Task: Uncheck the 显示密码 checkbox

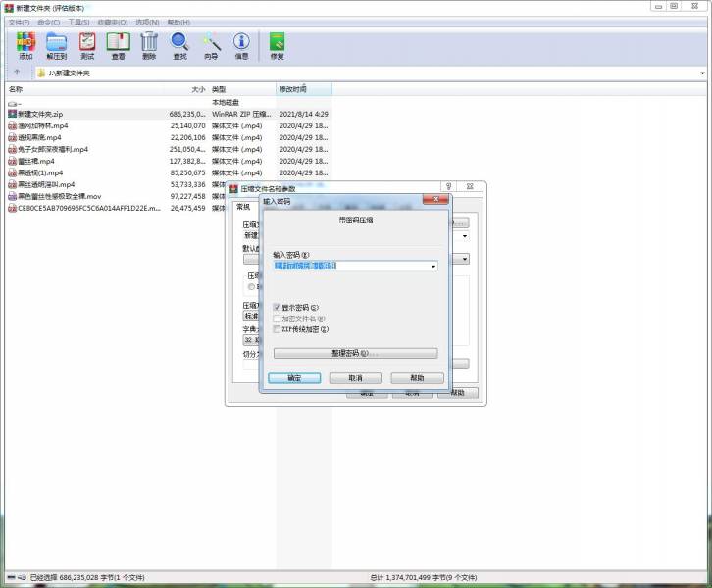Action: [x=278, y=308]
